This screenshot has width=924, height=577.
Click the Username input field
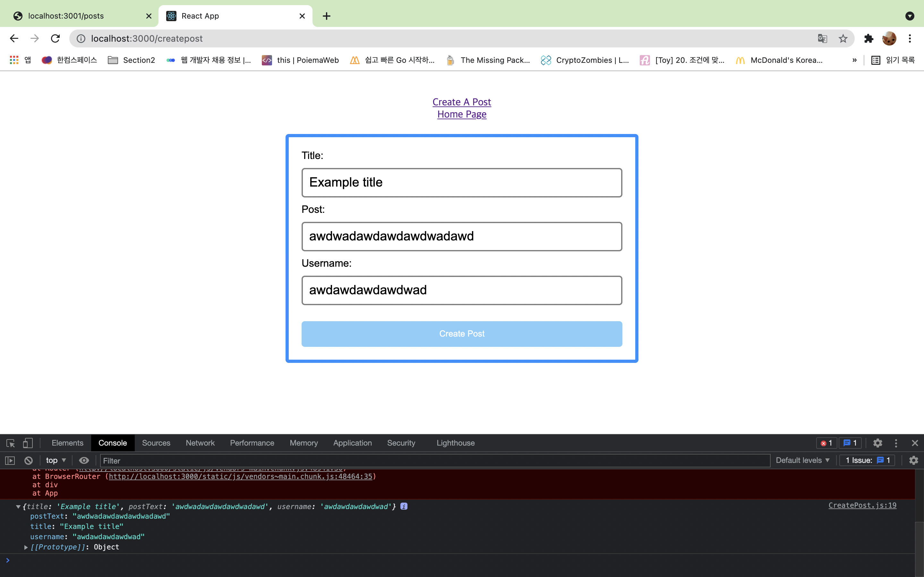pyautogui.click(x=462, y=290)
